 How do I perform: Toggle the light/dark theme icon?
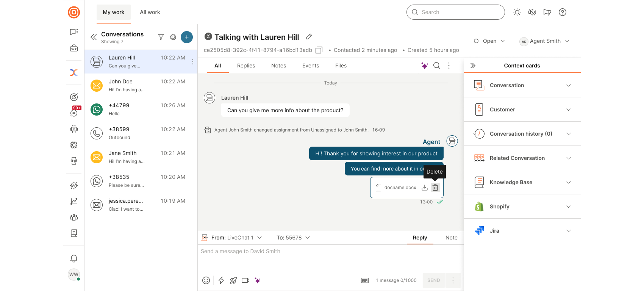tap(517, 12)
